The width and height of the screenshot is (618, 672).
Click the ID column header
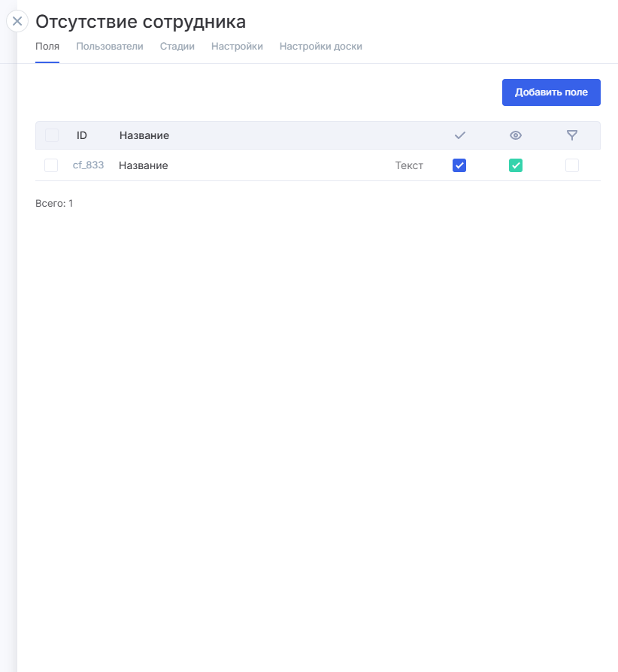[82, 135]
